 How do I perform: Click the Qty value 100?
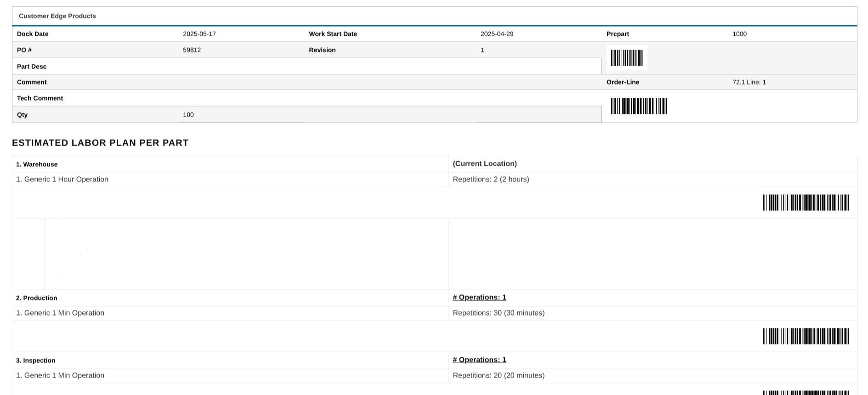(x=188, y=115)
